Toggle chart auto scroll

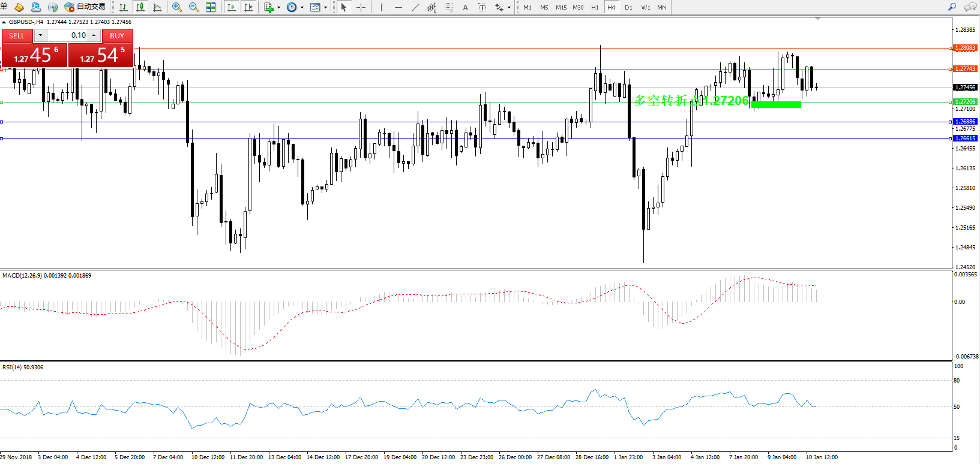(x=232, y=7)
